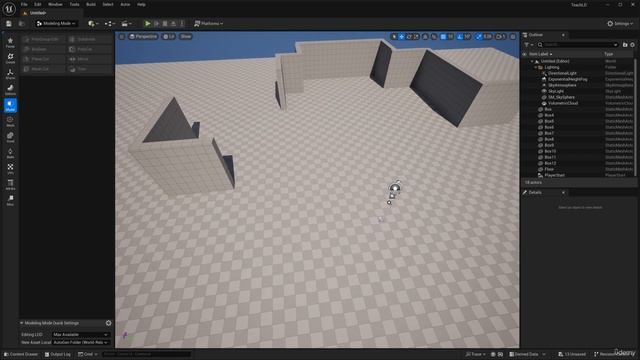
Task: Open the Voxel tool category
Action: coord(10,137)
